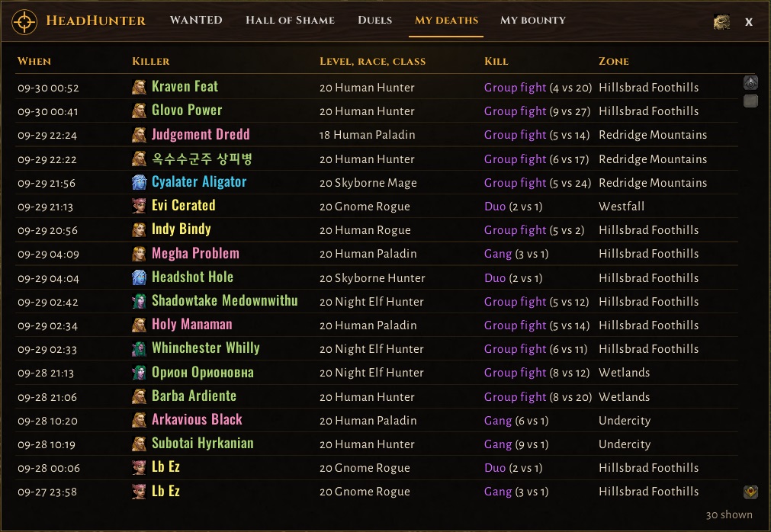Click the Zone column header

coord(614,62)
